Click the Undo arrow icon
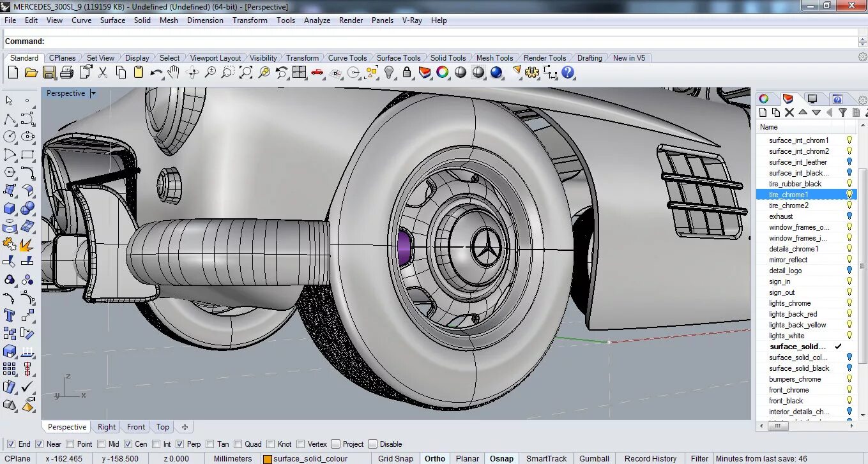This screenshot has height=464, width=868. tap(156, 73)
